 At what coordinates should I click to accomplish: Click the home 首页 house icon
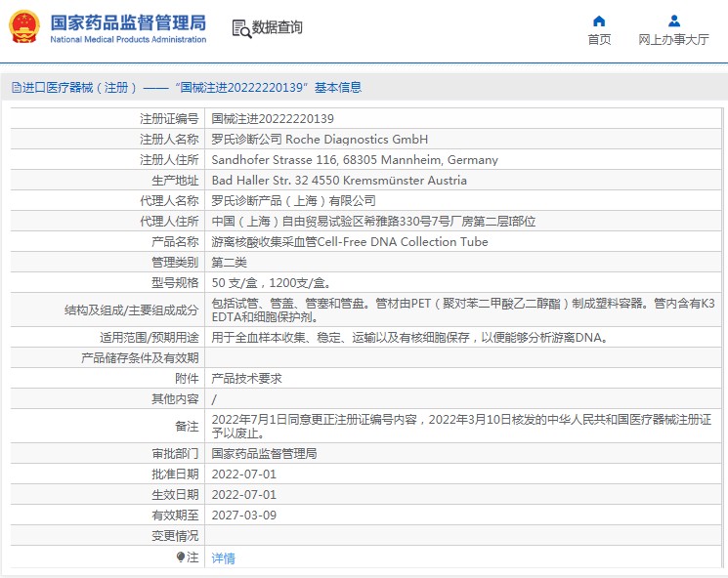click(599, 21)
